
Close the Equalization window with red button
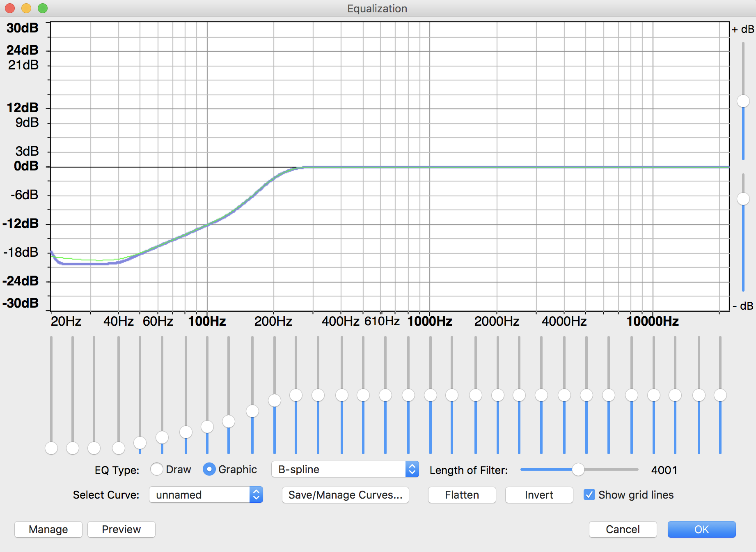(10, 8)
